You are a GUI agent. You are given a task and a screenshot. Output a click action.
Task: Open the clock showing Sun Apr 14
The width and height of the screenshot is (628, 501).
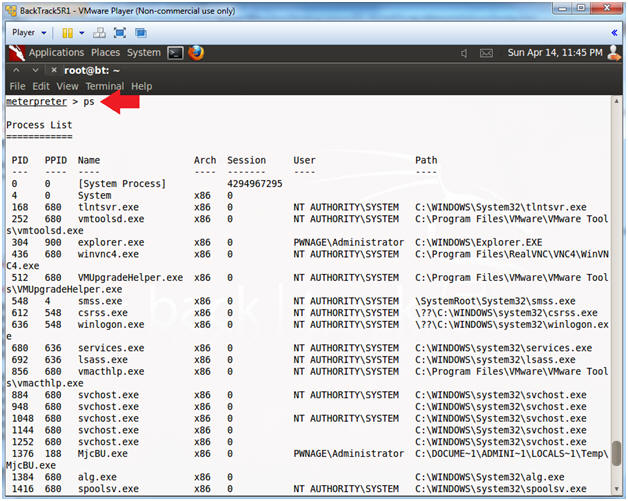pos(555,52)
